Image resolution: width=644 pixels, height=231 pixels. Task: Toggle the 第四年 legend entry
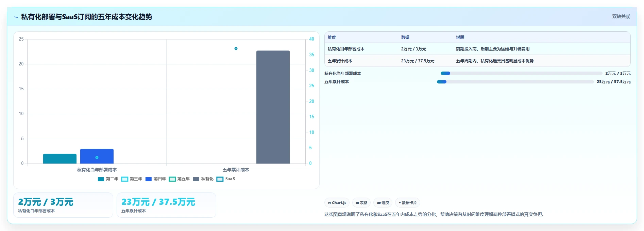click(x=156, y=179)
